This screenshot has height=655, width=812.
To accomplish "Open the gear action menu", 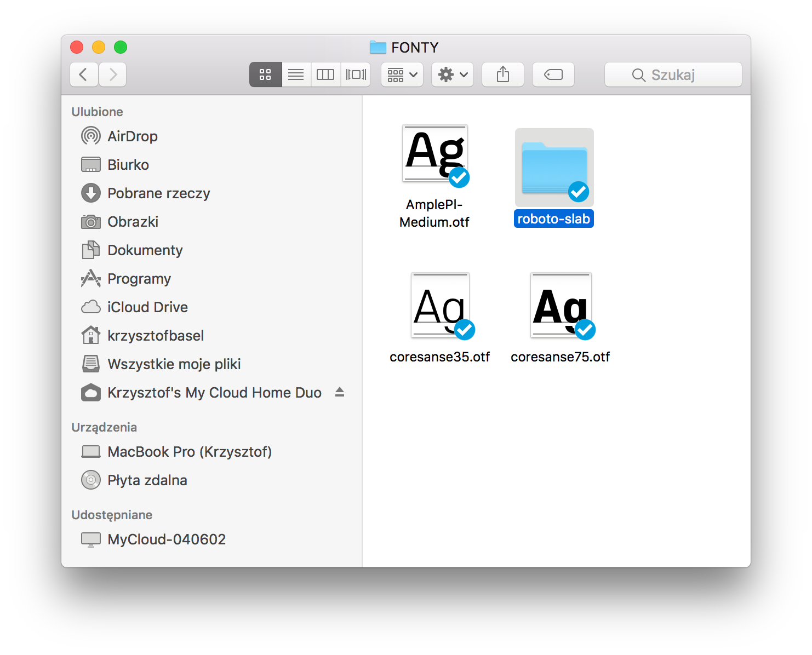I will tap(453, 74).
